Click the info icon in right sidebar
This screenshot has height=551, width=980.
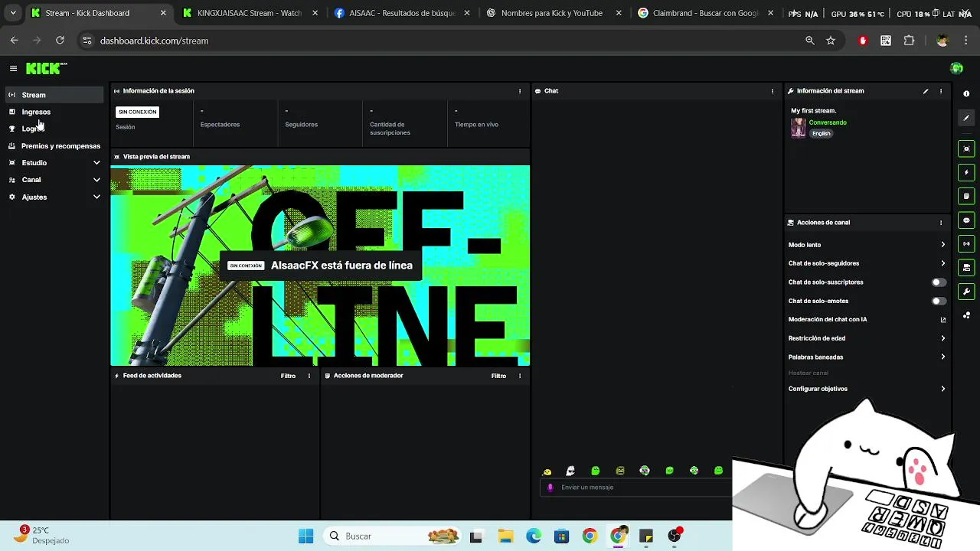tap(966, 93)
